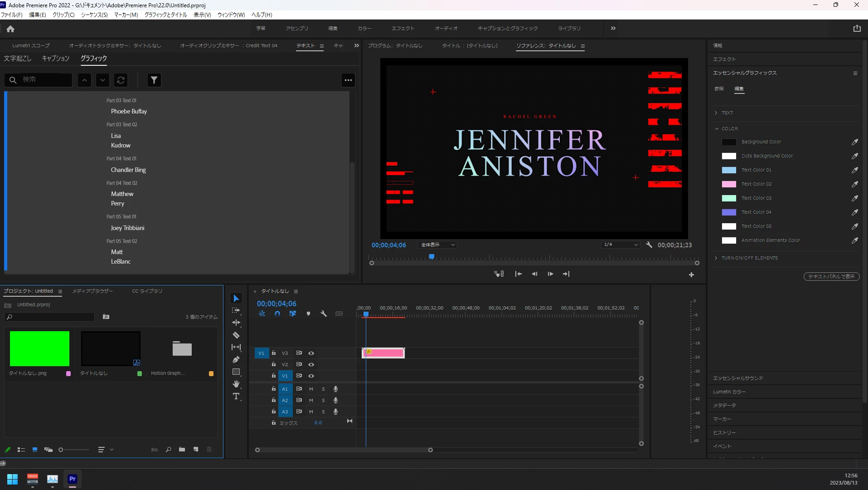
Task: Click the Quick Export share icon
Action: pos(857,28)
